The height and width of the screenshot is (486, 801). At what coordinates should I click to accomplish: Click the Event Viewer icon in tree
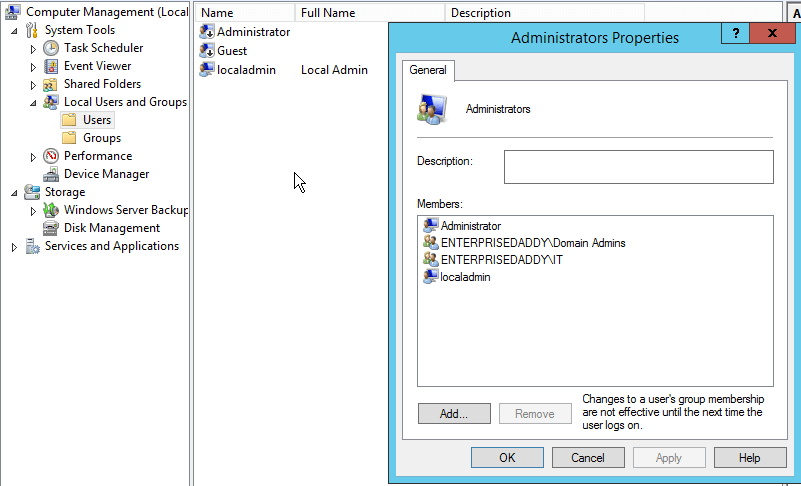[x=51, y=66]
